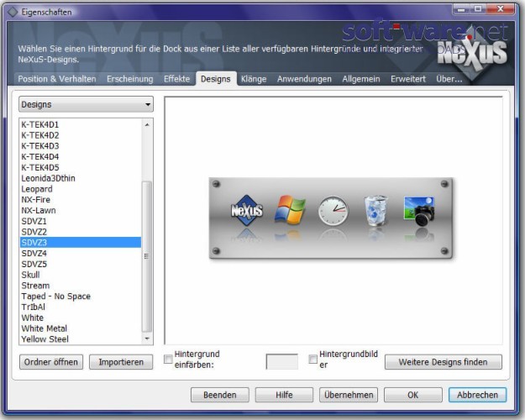Select SDVZ2 in the list
525x420 pixels.
[x=81, y=232]
